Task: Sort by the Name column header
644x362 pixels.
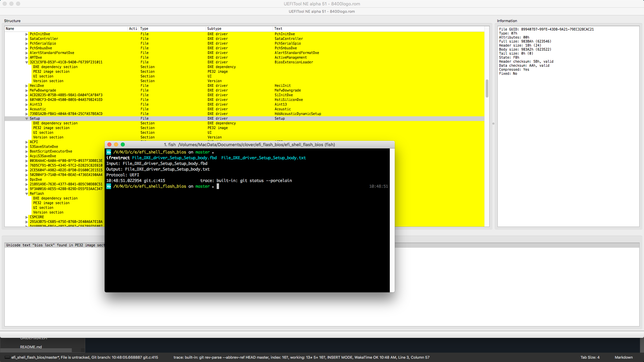Action: [x=10, y=29]
